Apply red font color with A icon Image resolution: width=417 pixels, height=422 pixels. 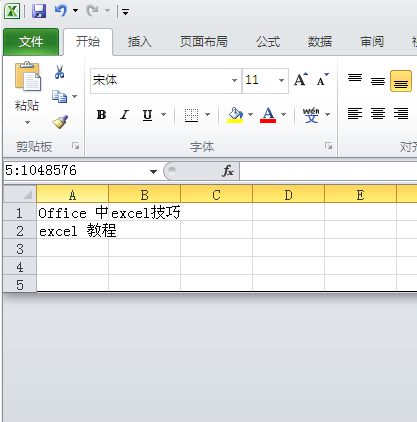pyautogui.click(x=268, y=115)
